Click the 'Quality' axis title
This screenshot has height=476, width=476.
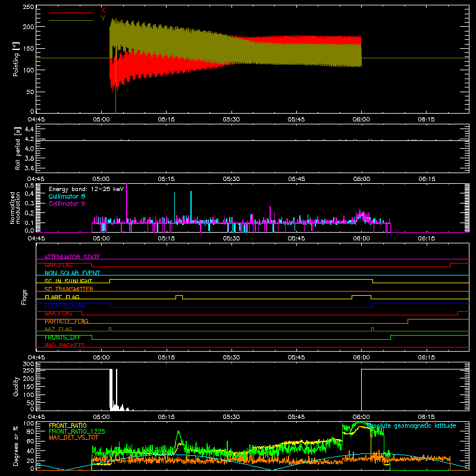coord(16,386)
